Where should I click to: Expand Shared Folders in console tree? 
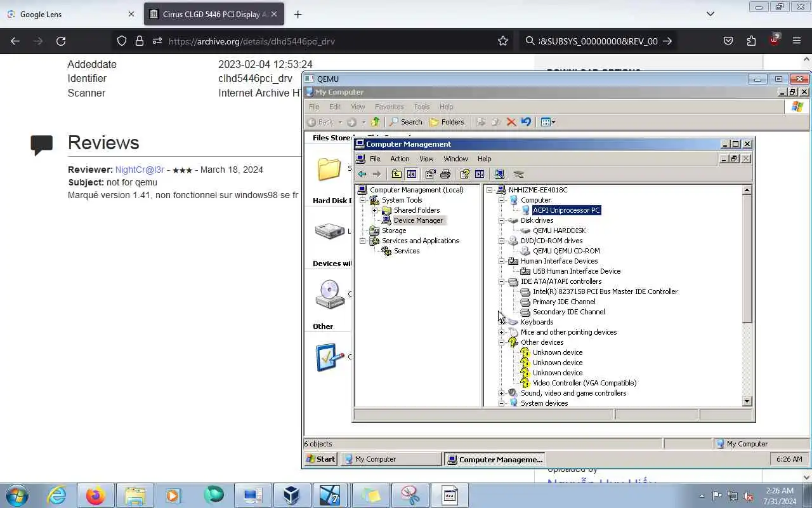pyautogui.click(x=374, y=210)
